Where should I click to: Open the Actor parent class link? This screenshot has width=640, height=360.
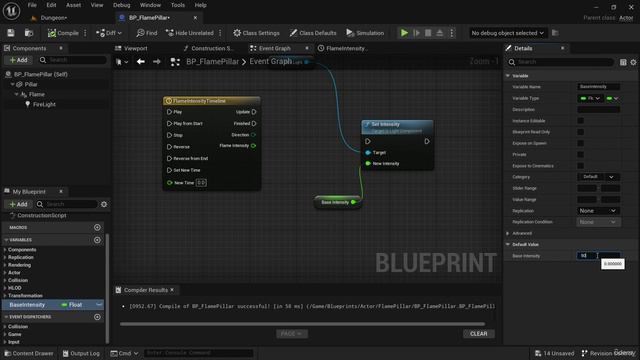pos(626,18)
